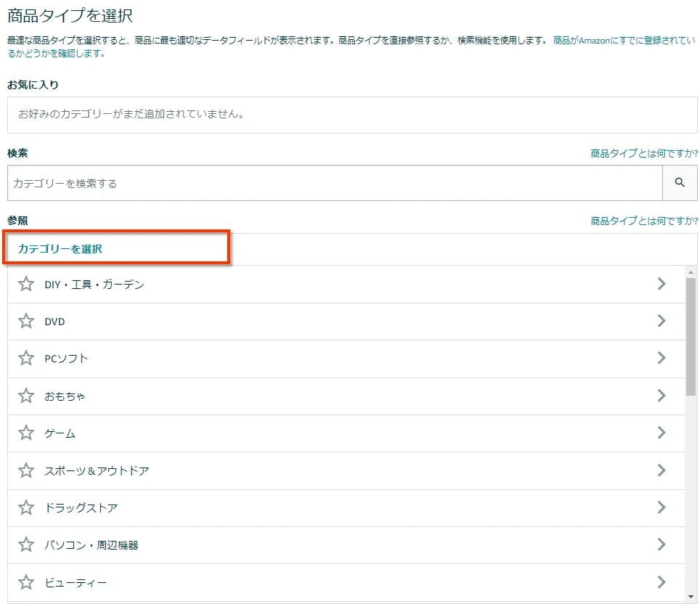Toggle favorite star for PCソフト
Screen dimensions: 700x604
tap(26, 358)
